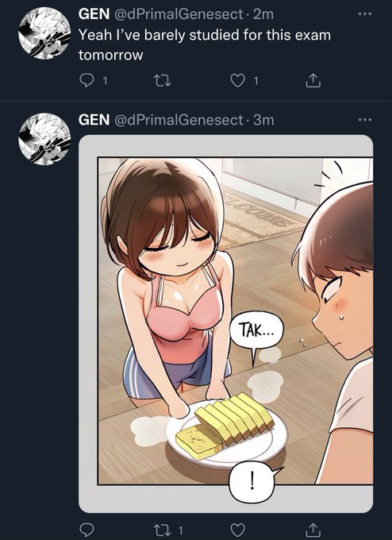The width and height of the screenshot is (392, 540).
Task: Retweet the image tweet
Action: click(x=162, y=530)
